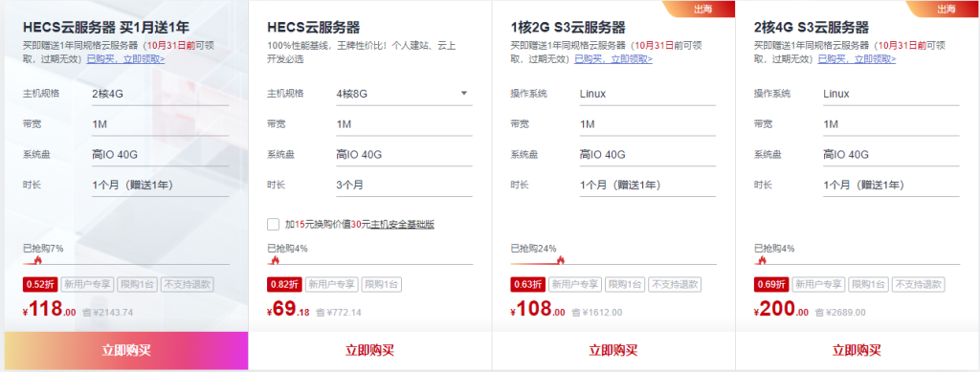Check the 加15元换购 checkbox
980x372 pixels.
pyautogui.click(x=273, y=224)
